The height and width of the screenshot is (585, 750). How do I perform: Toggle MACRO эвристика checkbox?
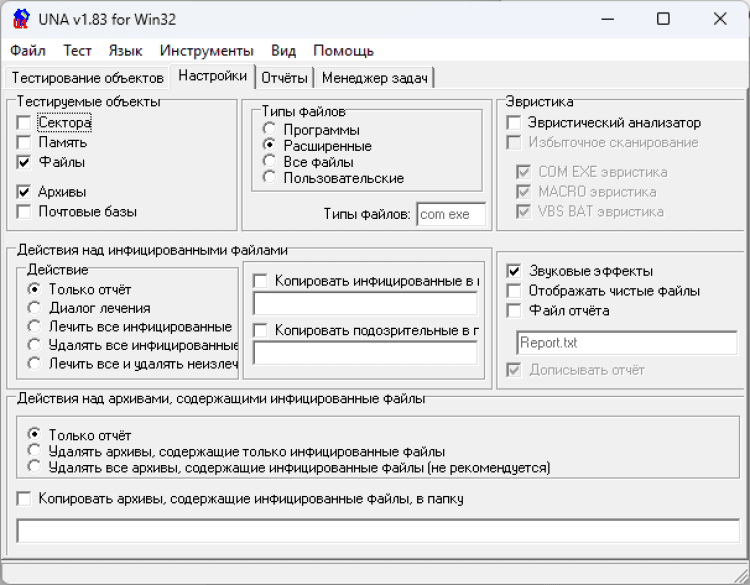523,192
